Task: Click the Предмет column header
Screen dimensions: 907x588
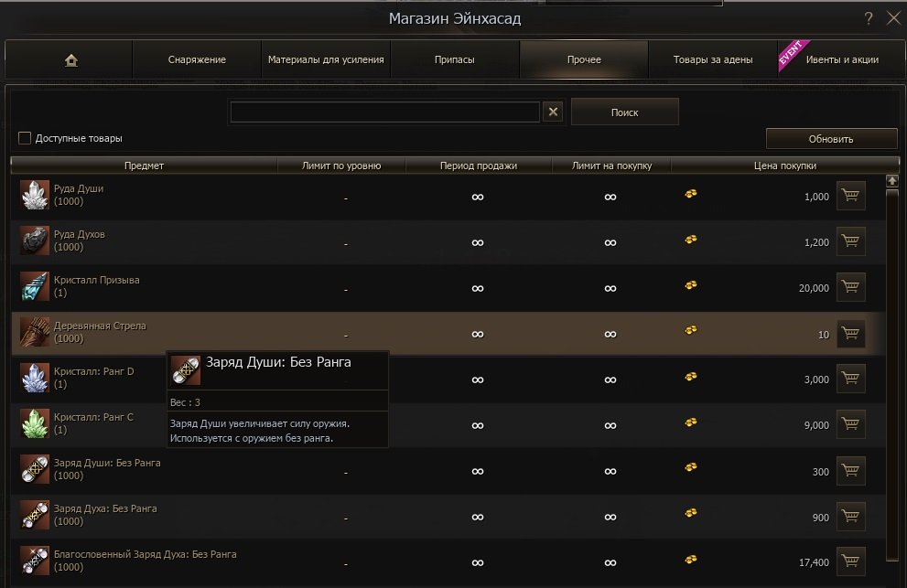Action: pyautogui.click(x=144, y=166)
